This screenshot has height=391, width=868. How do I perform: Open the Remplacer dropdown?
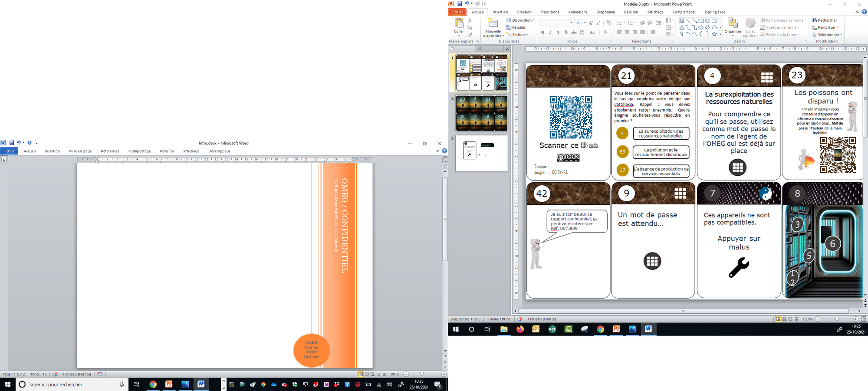[825, 27]
